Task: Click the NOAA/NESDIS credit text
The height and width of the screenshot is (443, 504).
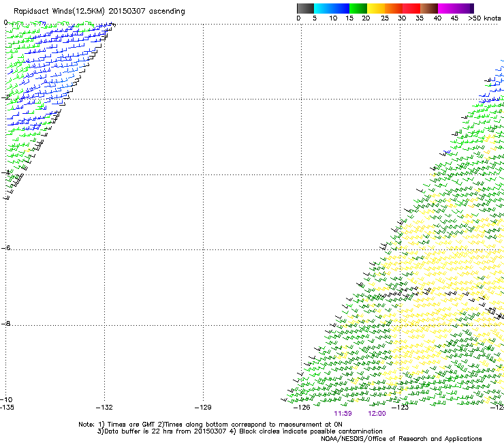Action: click(x=401, y=439)
